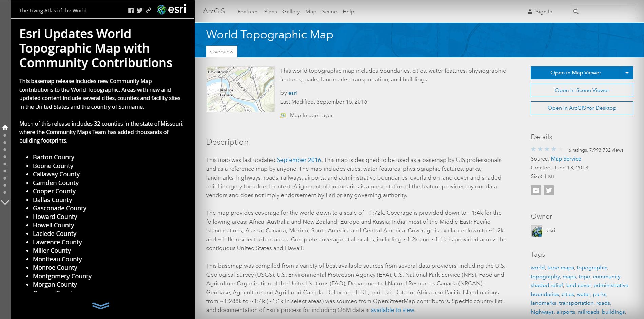
Task: Share the item on Facebook under Details
Action: point(536,190)
